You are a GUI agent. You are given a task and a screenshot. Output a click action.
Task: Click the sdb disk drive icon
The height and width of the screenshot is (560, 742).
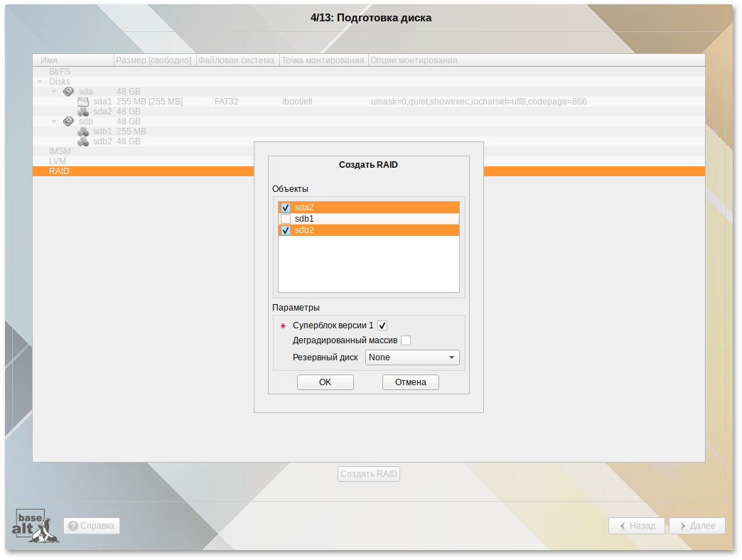pyautogui.click(x=68, y=122)
